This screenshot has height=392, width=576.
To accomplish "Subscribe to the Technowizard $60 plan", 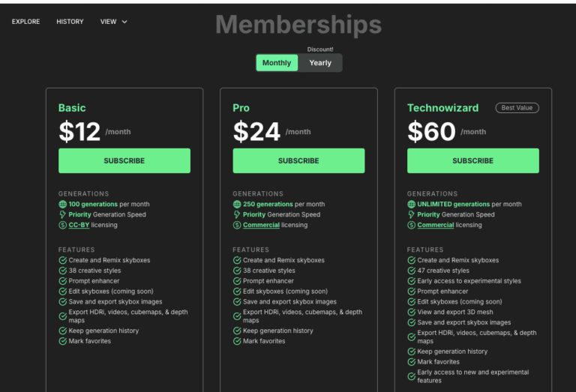I will (473, 160).
